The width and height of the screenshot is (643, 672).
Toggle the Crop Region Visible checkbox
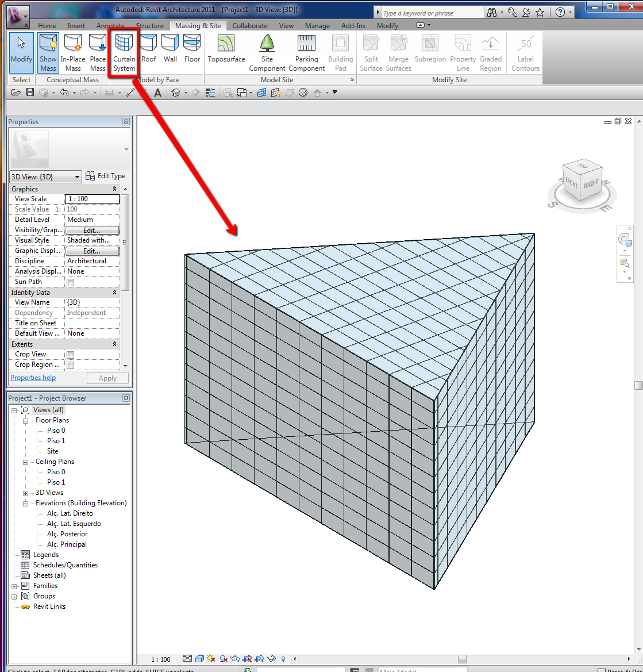(x=70, y=364)
